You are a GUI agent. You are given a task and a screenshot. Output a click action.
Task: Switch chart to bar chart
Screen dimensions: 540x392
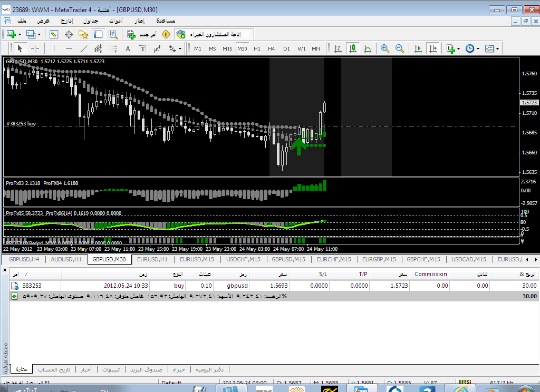click(x=338, y=48)
